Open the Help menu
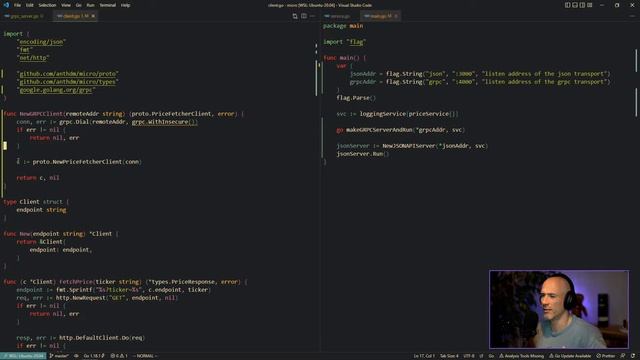640x360 pixels. 125,5
